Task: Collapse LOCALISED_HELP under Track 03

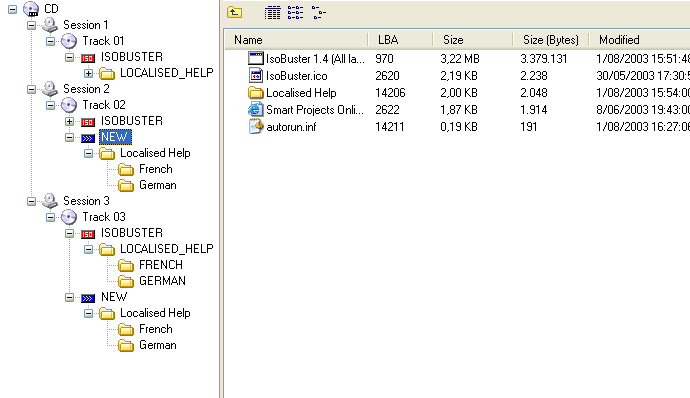Action: (88, 249)
